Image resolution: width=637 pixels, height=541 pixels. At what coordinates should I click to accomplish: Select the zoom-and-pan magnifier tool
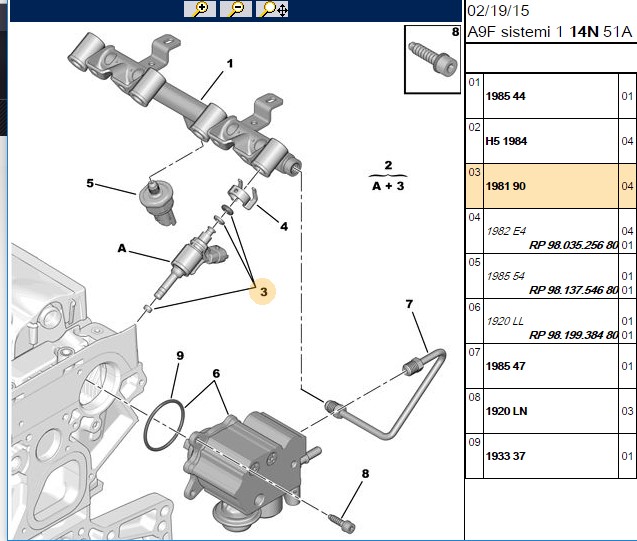pyautogui.click(x=272, y=9)
